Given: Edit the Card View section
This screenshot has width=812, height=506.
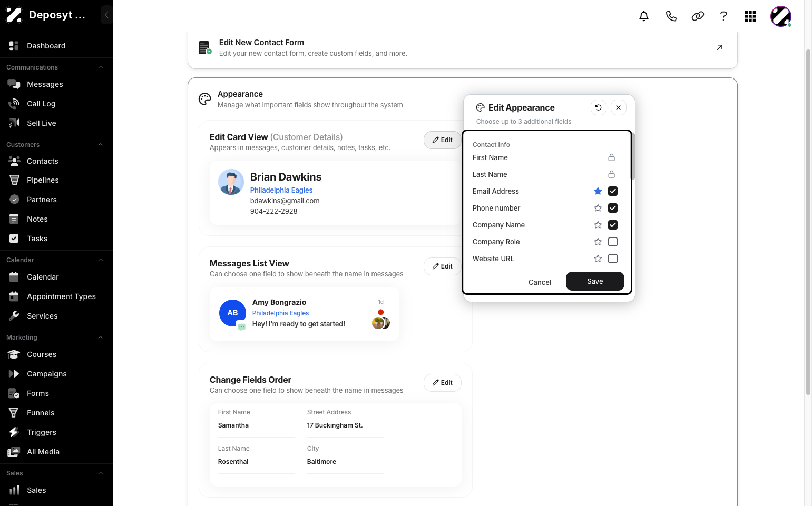Looking at the screenshot, I should (x=442, y=140).
